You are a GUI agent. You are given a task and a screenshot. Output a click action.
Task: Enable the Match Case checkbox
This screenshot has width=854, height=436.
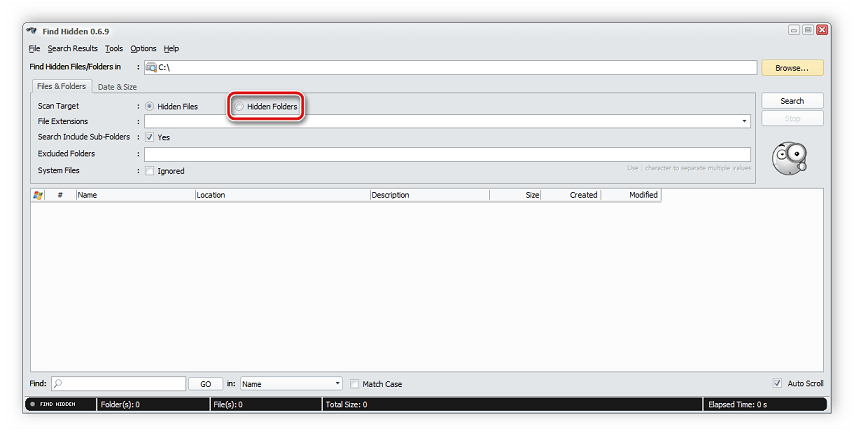click(x=355, y=384)
